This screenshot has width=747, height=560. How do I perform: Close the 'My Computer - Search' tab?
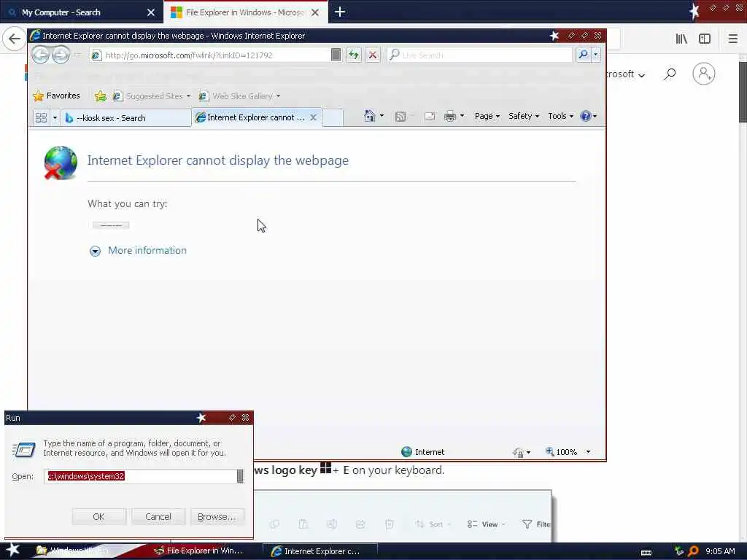click(x=151, y=12)
